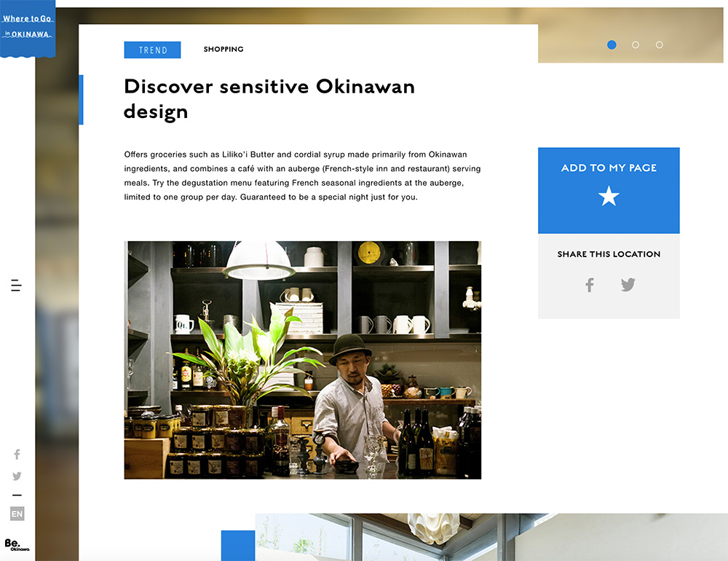This screenshot has height=561, width=728.
Task: Click the SHARE THIS LOCATION label
Action: (x=609, y=254)
